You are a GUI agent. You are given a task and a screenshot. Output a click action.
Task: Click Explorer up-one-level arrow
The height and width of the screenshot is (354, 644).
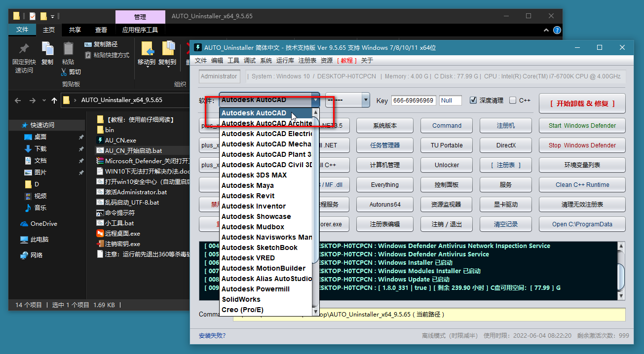tap(54, 100)
